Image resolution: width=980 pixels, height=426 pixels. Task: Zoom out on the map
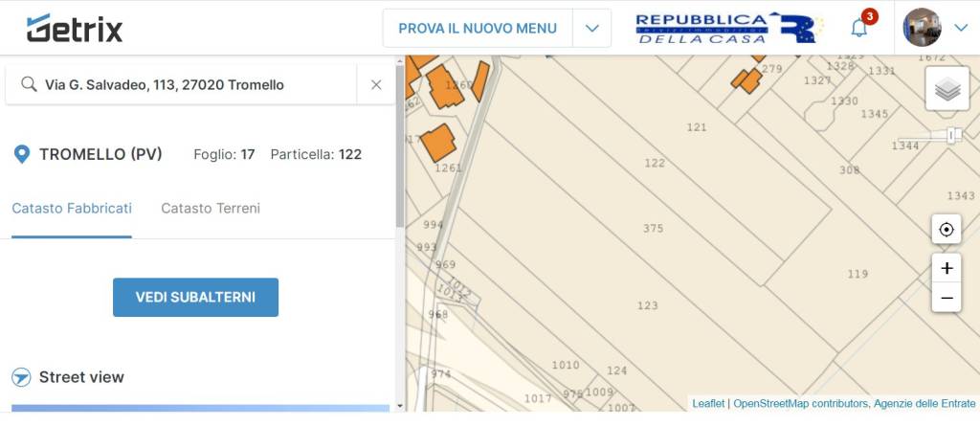click(947, 298)
